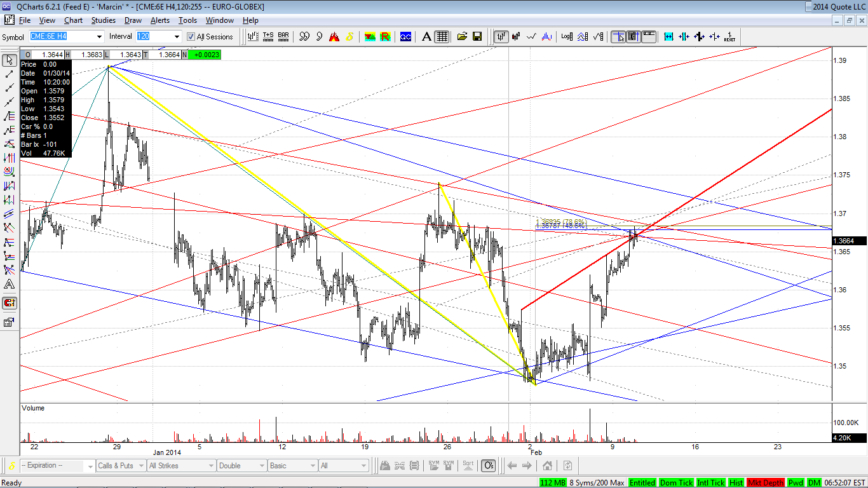The width and height of the screenshot is (868, 488).
Task: Click the Dom Tick status indicator
Action: [677, 483]
